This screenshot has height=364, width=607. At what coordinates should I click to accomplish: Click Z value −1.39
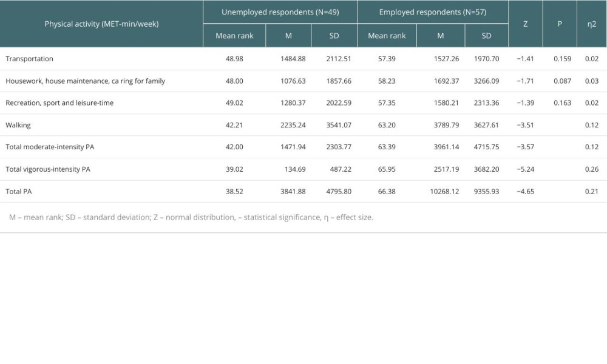tap(525, 103)
